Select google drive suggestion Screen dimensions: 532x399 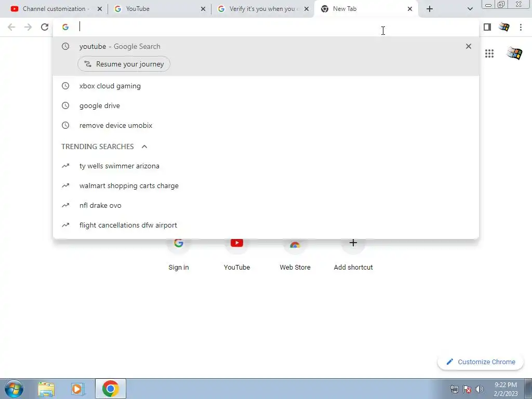point(266,105)
